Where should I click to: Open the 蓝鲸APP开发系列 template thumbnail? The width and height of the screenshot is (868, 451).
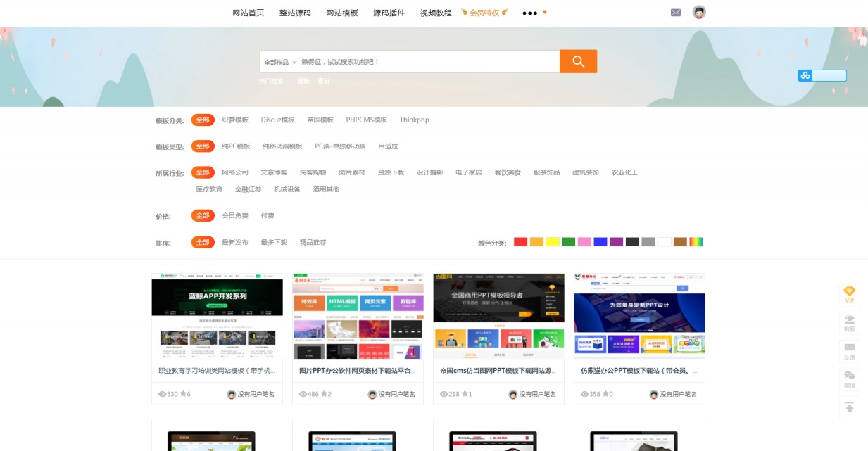217,316
